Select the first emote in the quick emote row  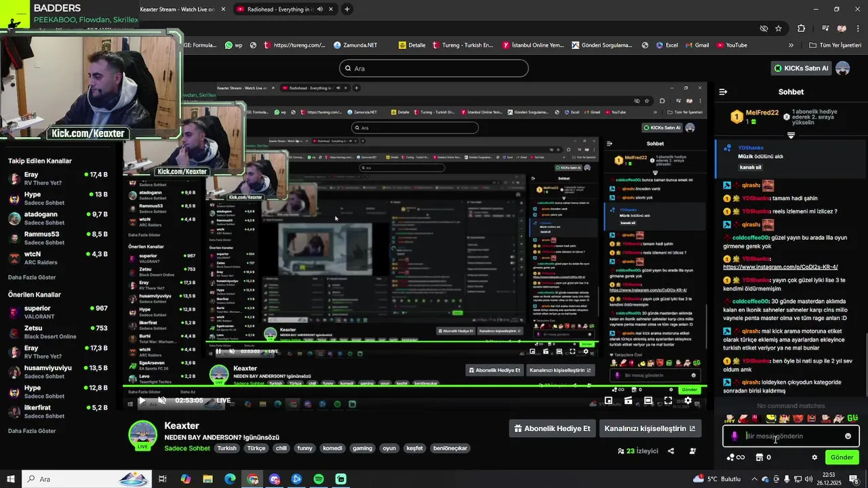click(730, 418)
